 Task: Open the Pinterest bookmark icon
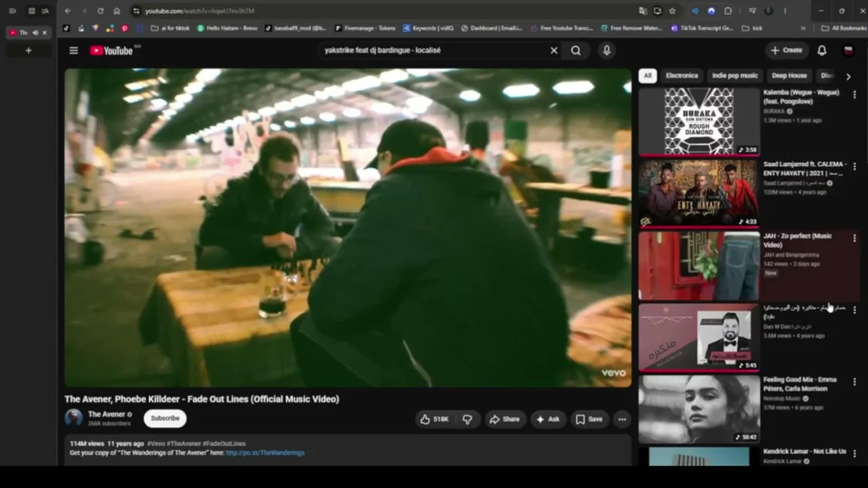click(125, 28)
